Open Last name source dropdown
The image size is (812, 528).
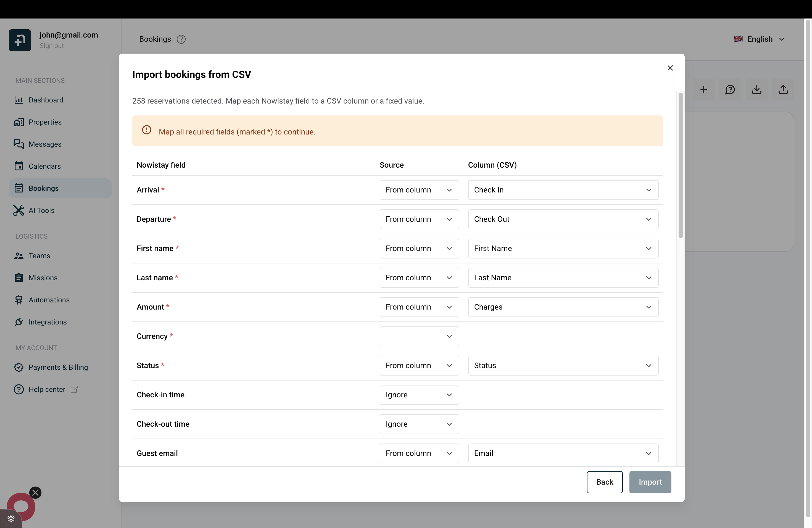[x=419, y=278]
